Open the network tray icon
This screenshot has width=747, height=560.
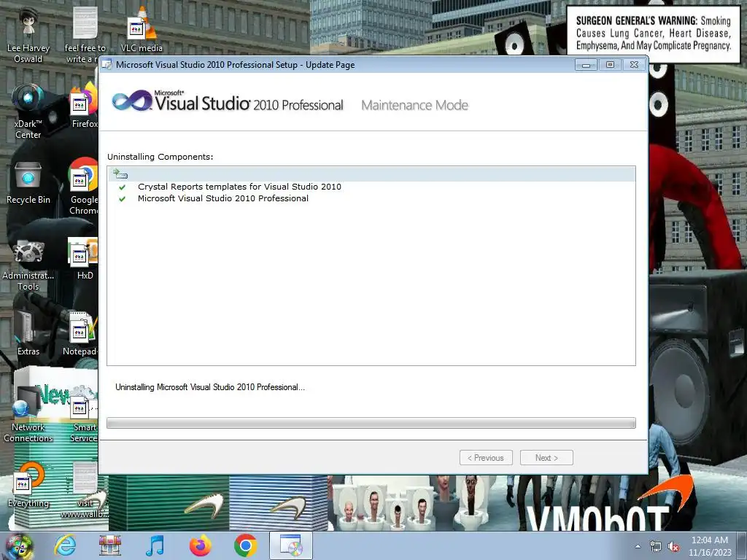pos(656,547)
